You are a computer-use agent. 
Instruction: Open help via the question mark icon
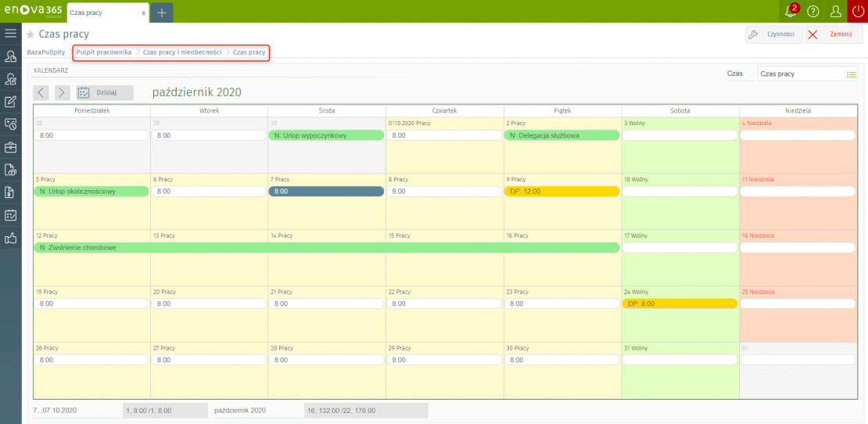click(x=812, y=12)
